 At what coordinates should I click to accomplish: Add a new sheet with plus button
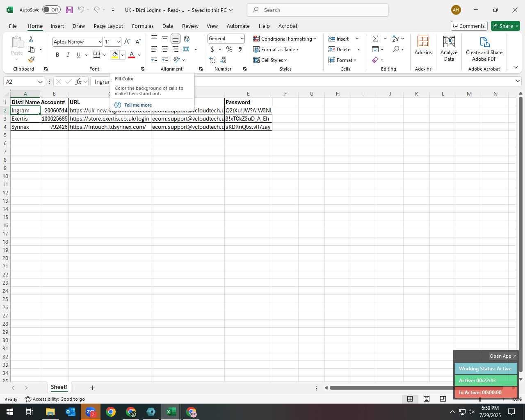pyautogui.click(x=92, y=388)
